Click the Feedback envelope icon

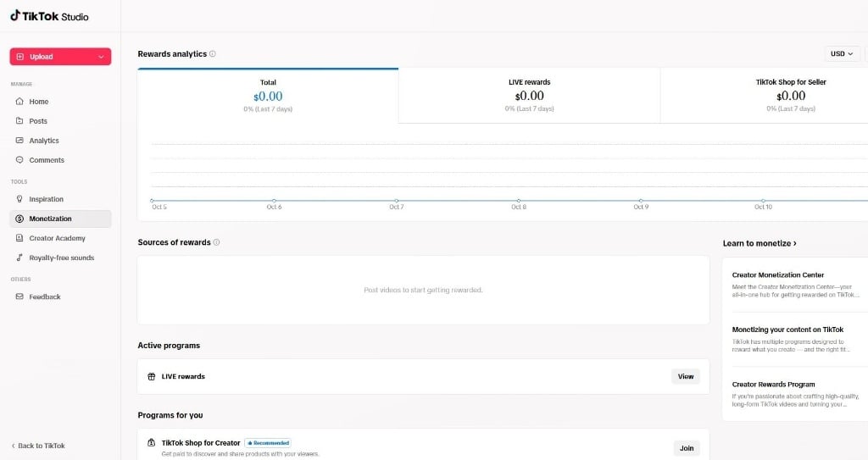(19, 297)
